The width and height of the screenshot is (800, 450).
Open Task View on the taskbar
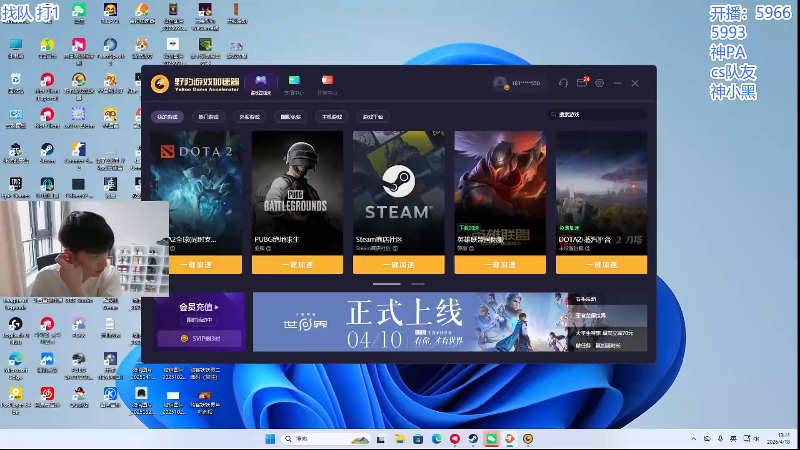click(x=381, y=439)
